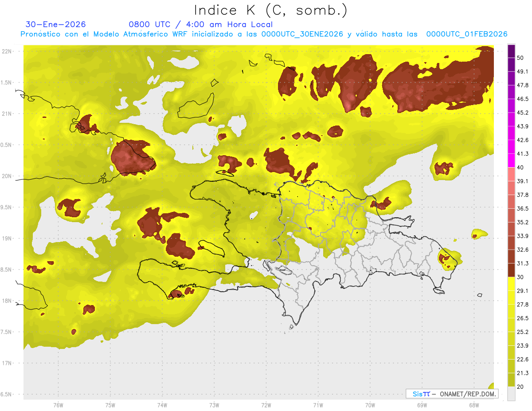Select the date text "30-Ene-2026"
The image size is (532, 411).
coord(55,24)
